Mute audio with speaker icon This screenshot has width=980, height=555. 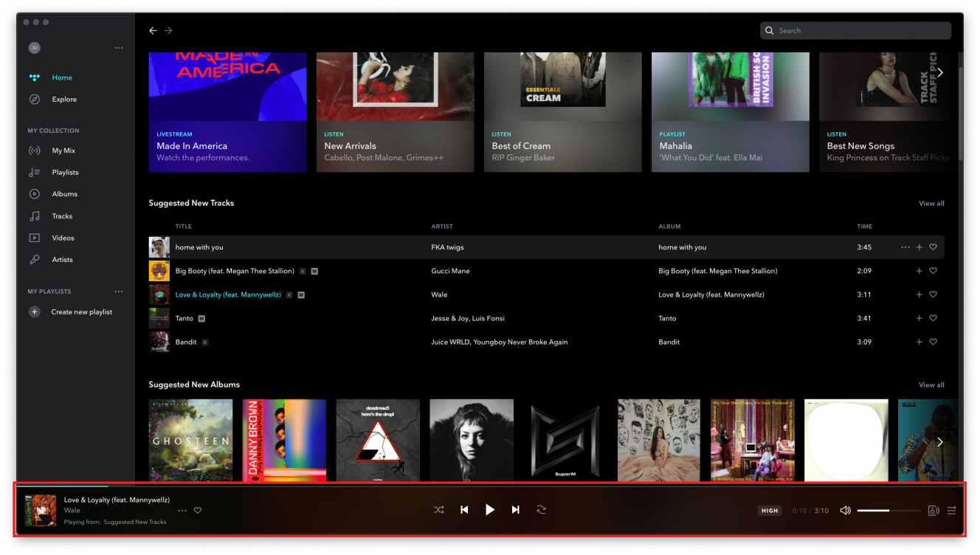pos(845,511)
